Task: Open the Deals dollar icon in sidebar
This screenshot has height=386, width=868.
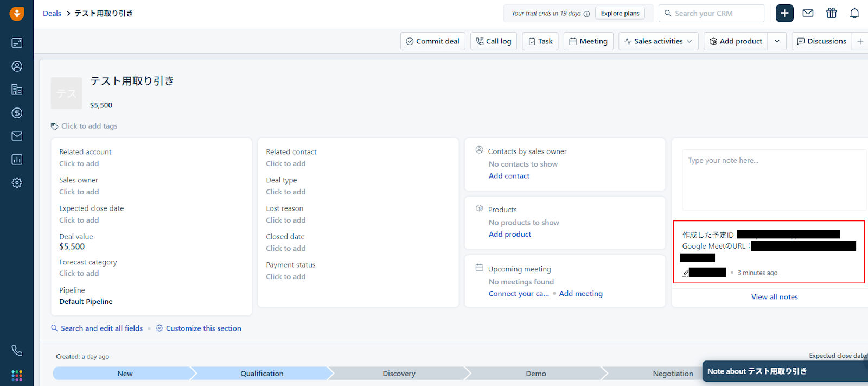Action: point(17,113)
